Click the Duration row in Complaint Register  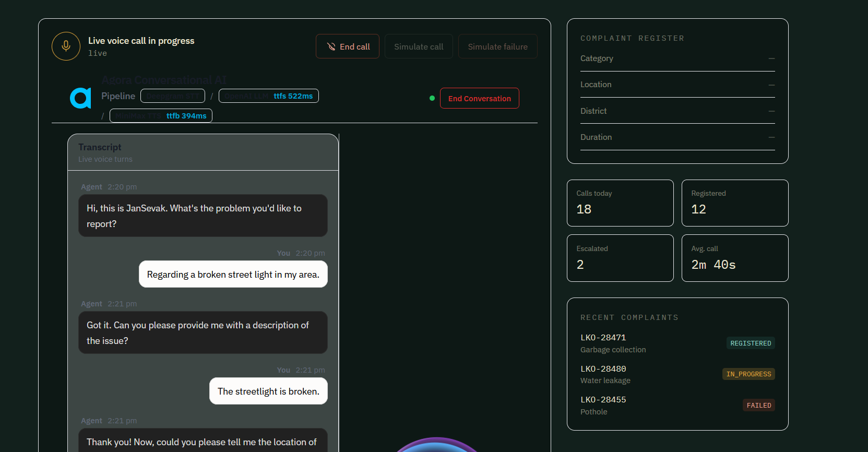coord(677,137)
